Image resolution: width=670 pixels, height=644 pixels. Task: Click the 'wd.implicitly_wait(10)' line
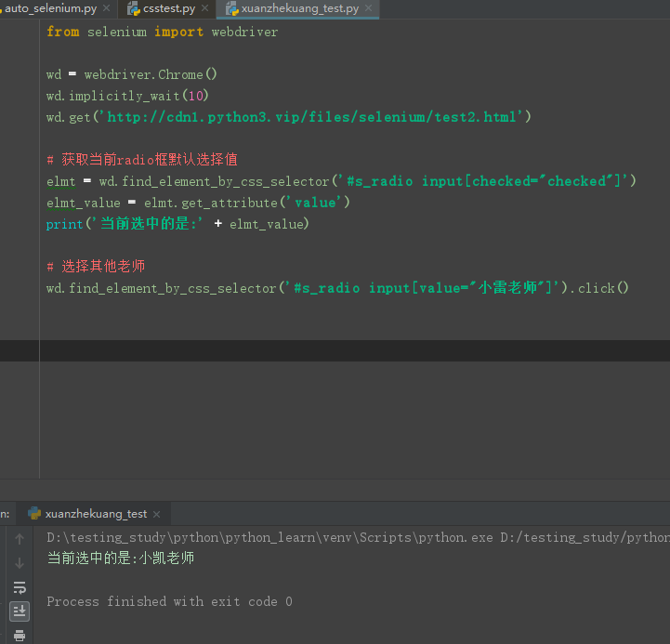point(127,96)
